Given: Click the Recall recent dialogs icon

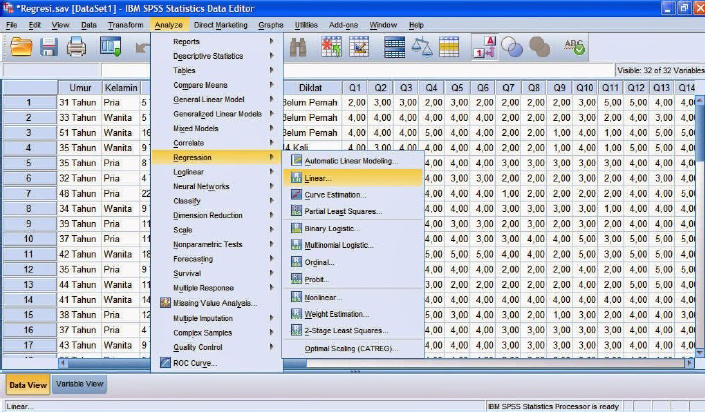Looking at the screenshot, I should point(110,47).
